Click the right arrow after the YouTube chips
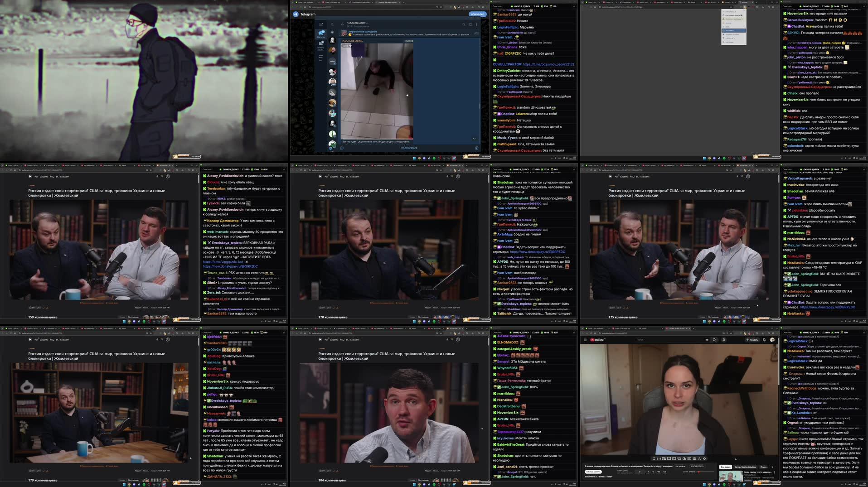Viewport: 868px width, 487px height. pyautogui.click(x=772, y=467)
